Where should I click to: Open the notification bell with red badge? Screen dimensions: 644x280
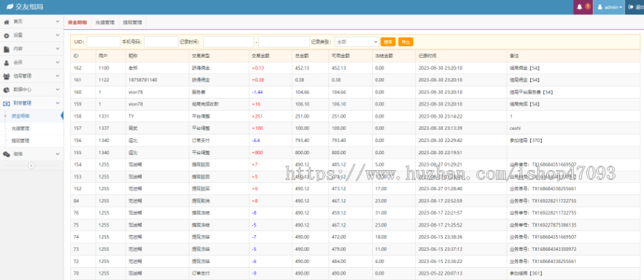(x=582, y=7)
